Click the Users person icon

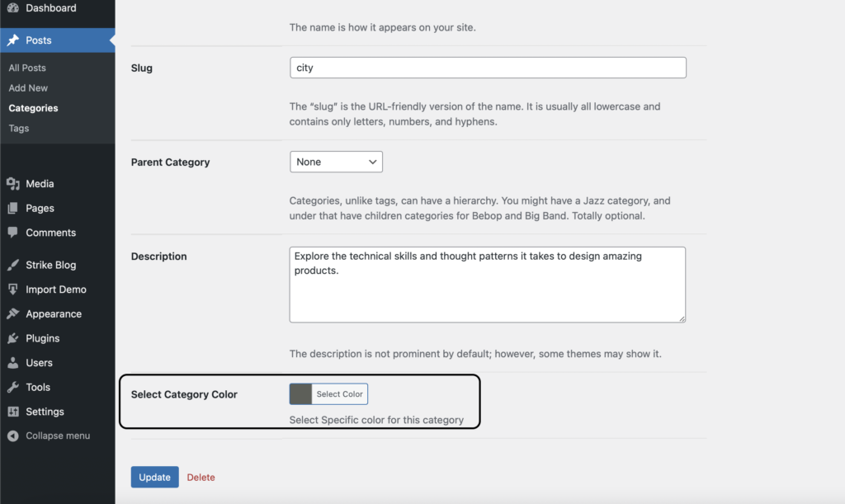click(x=12, y=363)
